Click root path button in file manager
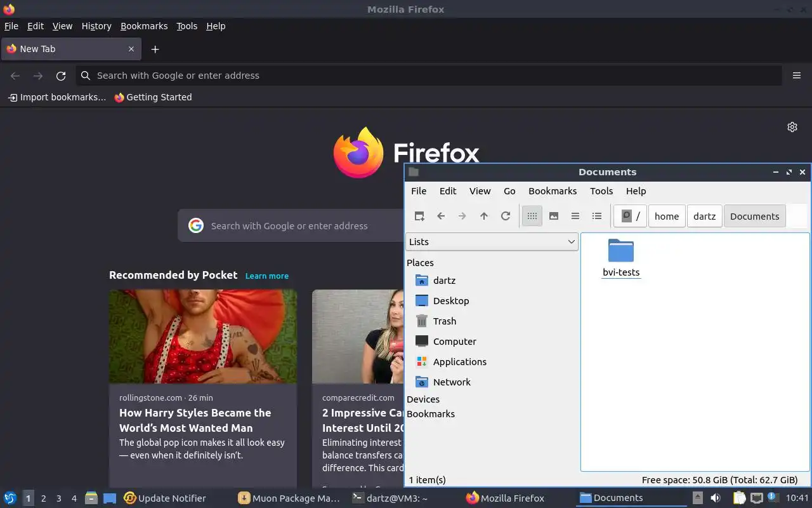The height and width of the screenshot is (508, 812). click(x=631, y=216)
